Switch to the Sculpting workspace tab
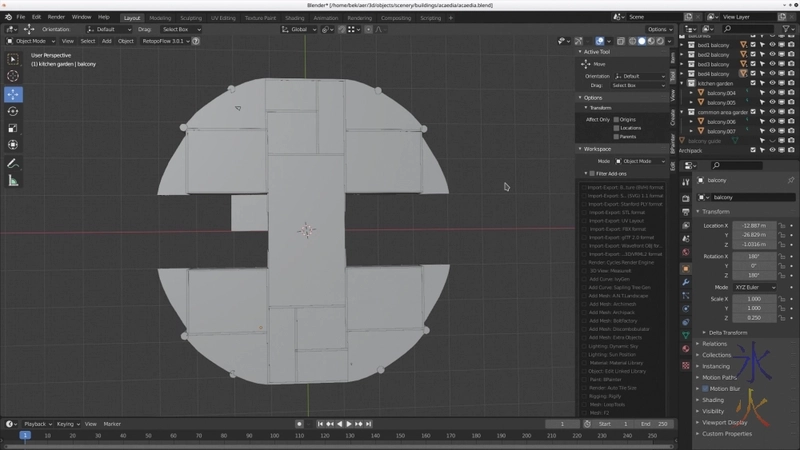This screenshot has width=800, height=450. [190, 17]
